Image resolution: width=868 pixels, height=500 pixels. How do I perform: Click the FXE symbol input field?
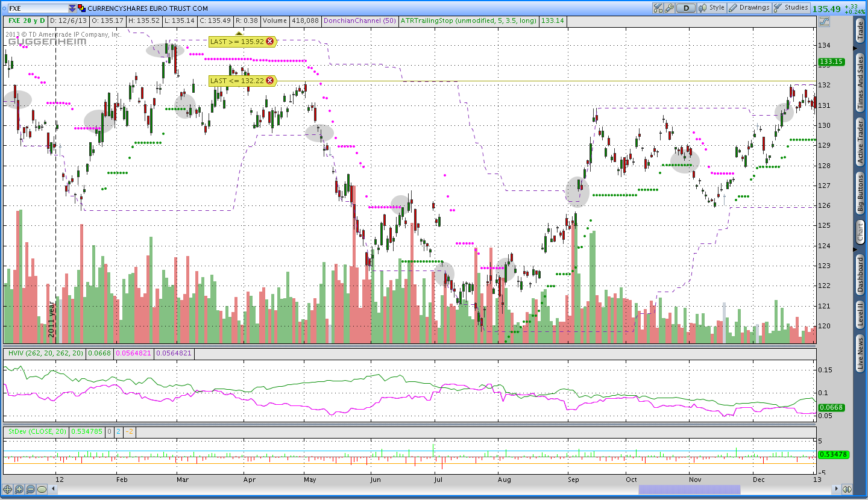pyautogui.click(x=37, y=8)
